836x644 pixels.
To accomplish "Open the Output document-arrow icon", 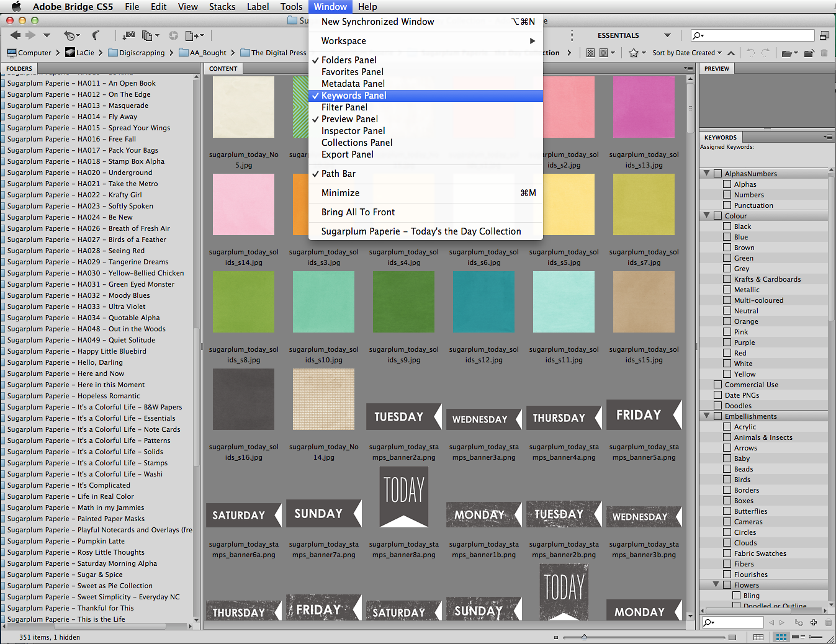I will (x=194, y=35).
